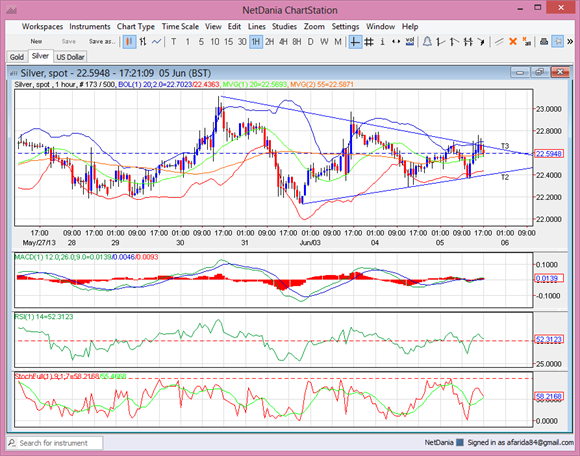Screen dimensions: 580x456
Task: Click the first order marker icon after the bell
Action: (x=441, y=42)
